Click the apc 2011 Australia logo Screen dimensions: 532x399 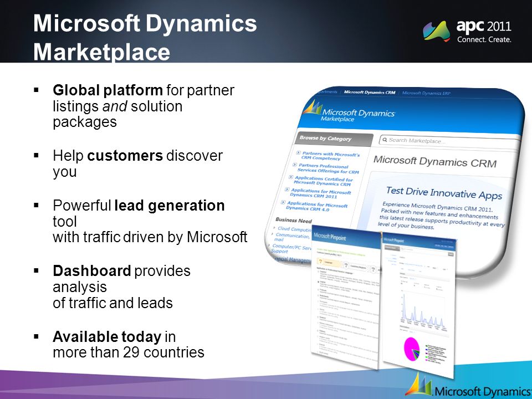click(467, 31)
